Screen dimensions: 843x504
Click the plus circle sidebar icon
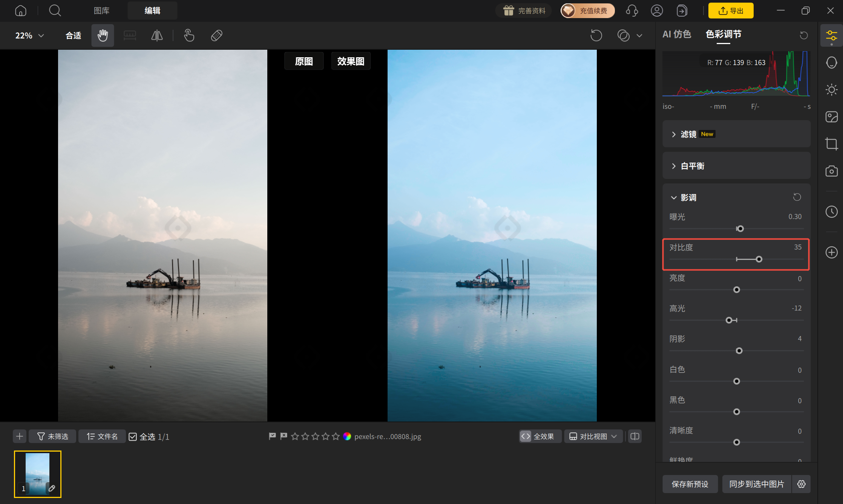click(831, 252)
